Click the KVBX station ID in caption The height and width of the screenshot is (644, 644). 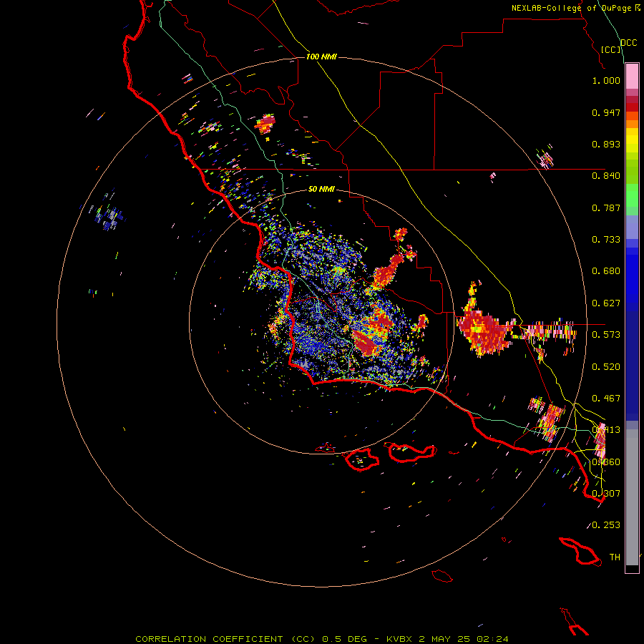399,639
